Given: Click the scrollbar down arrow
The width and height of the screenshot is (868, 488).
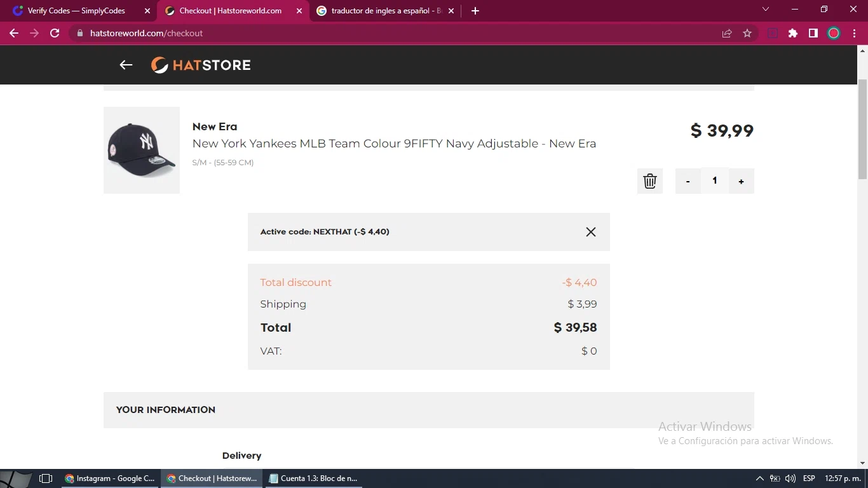Looking at the screenshot, I should [x=862, y=463].
